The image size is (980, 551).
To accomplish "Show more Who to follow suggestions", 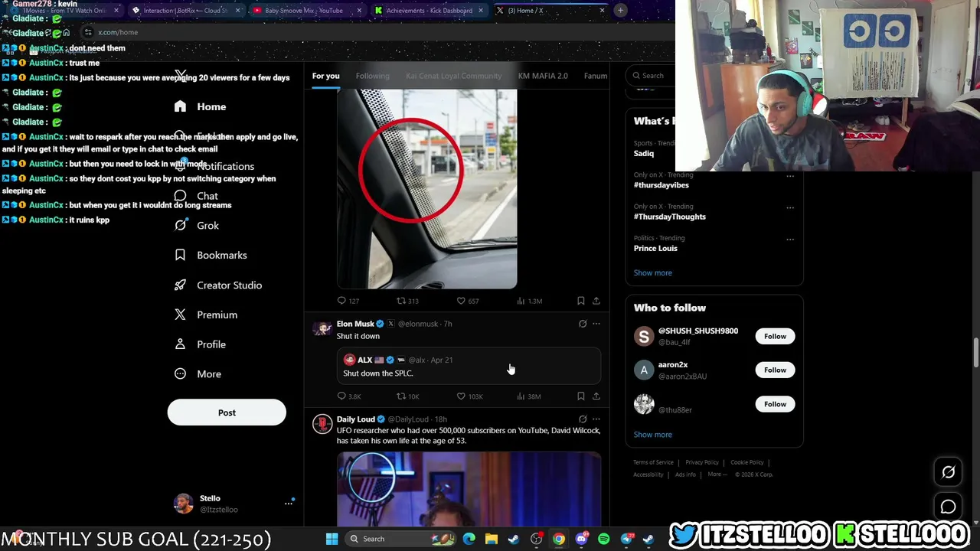I will pos(653,434).
